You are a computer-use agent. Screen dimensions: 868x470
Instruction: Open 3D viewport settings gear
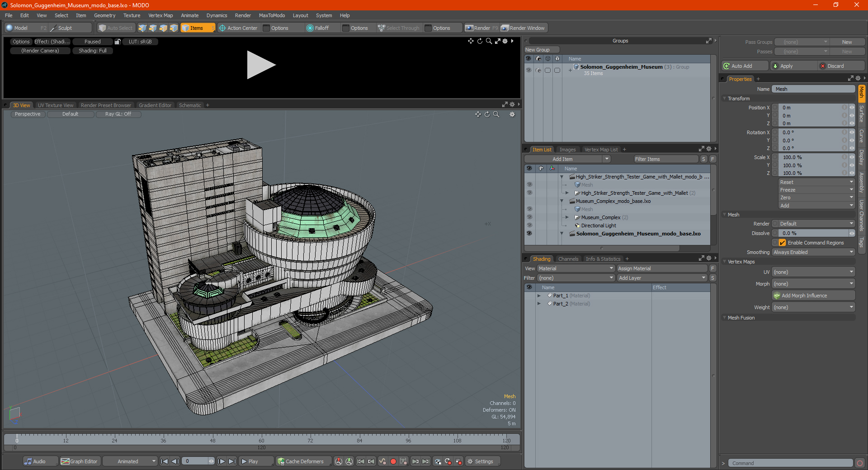pos(512,114)
